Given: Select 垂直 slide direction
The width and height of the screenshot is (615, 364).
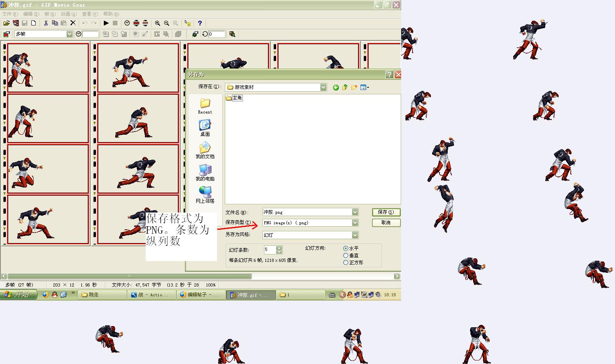Looking at the screenshot, I should click(345, 256).
